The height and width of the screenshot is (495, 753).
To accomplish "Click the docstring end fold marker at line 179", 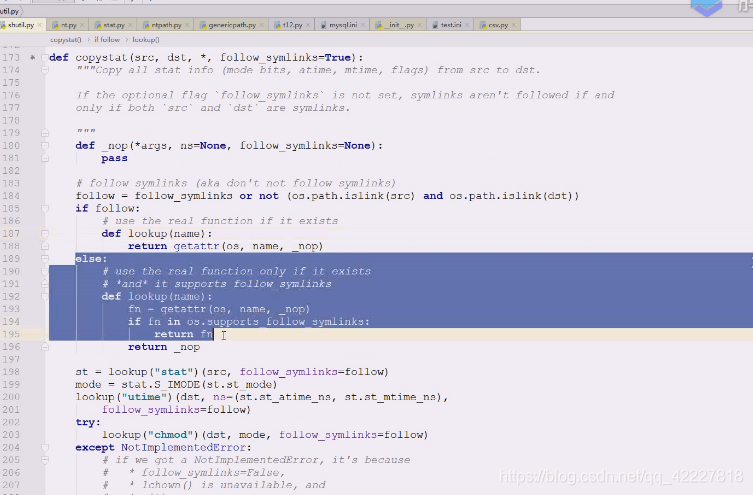I will [x=45, y=133].
